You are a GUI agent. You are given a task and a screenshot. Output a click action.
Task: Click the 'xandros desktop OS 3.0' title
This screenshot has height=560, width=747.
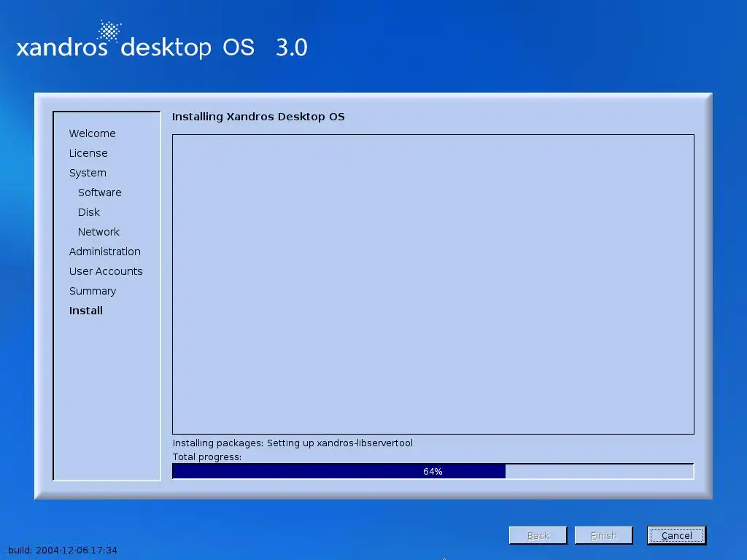pyautogui.click(x=162, y=47)
